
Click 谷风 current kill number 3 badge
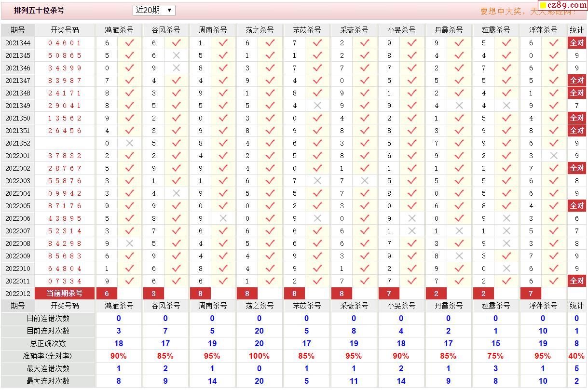pos(154,293)
